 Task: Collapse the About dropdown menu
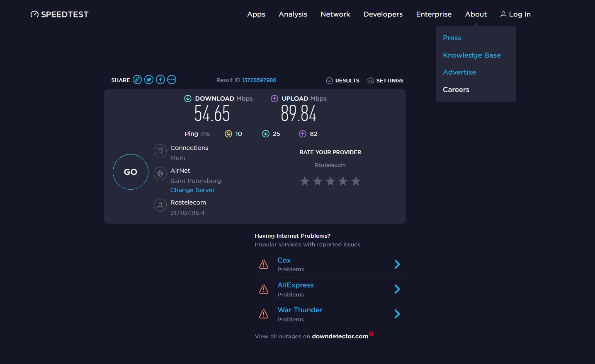[476, 14]
